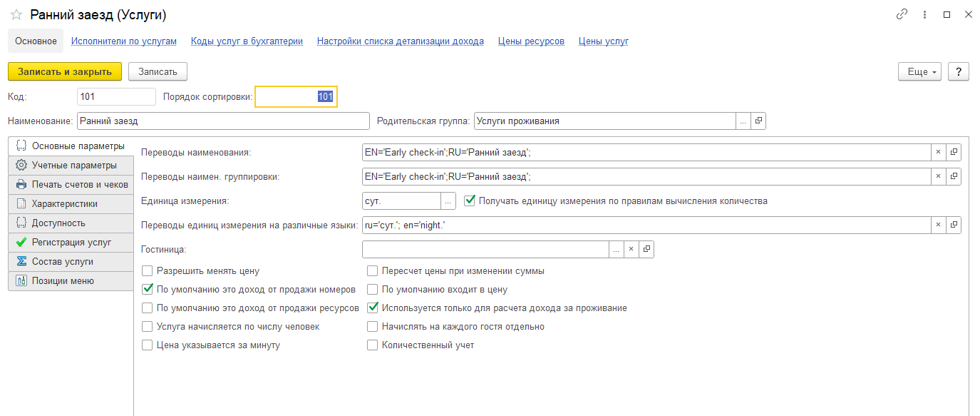Select the Характеристики tab
Screen dimensions: 980x416
[71, 204]
